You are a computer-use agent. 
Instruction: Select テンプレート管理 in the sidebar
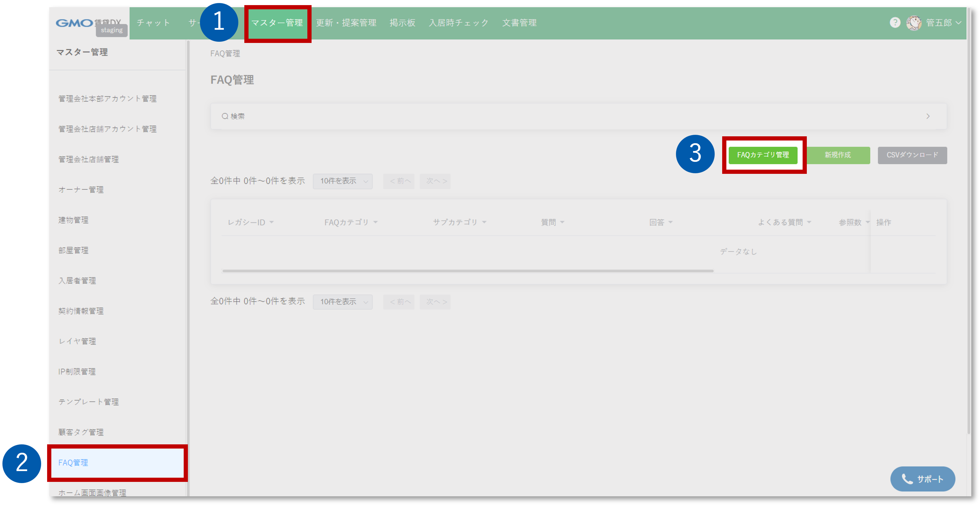pos(89,401)
